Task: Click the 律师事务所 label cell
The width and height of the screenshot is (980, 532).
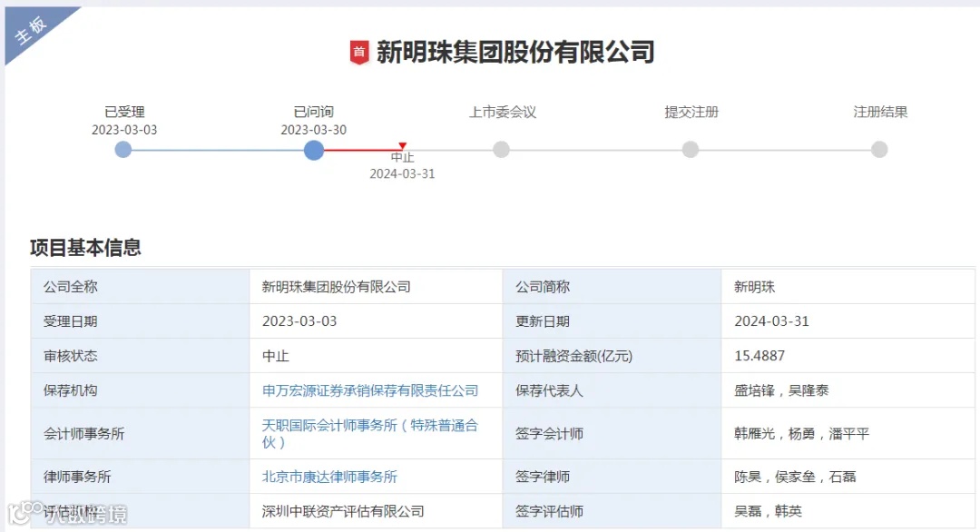Action: tap(140, 477)
